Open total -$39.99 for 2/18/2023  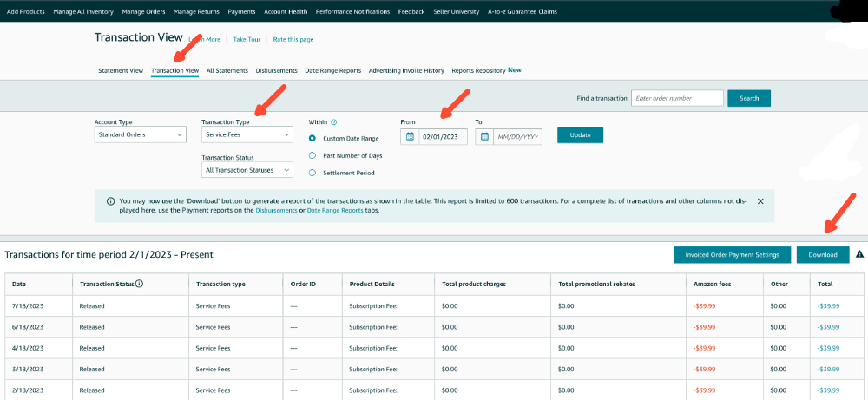[x=829, y=390]
